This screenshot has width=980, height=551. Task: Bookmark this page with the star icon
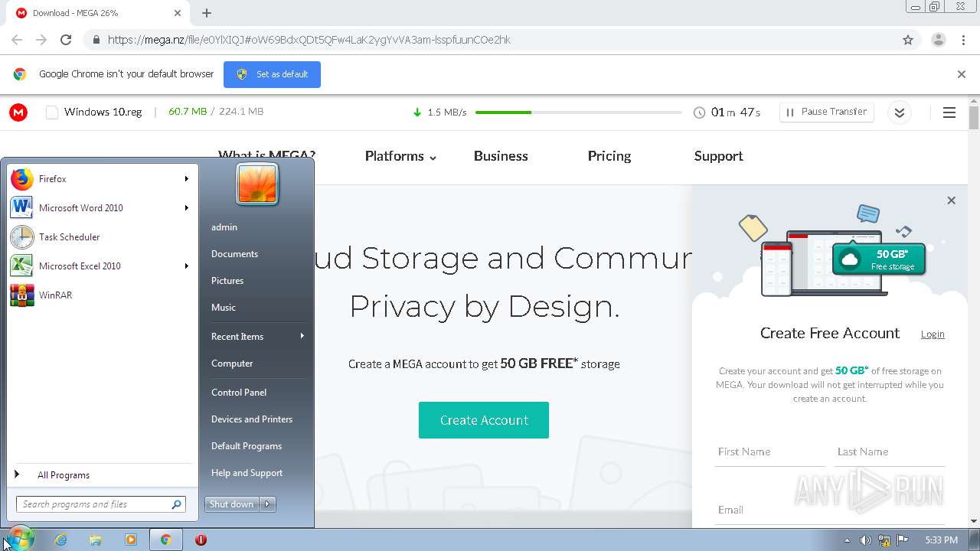908,40
